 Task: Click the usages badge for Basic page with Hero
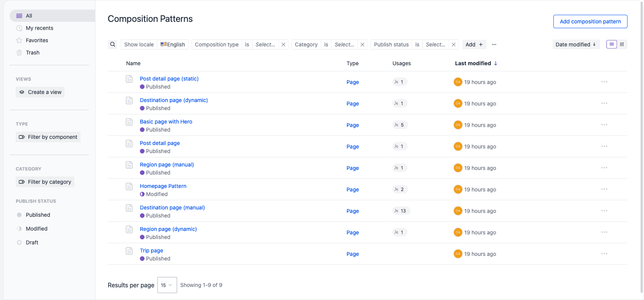[x=400, y=125]
